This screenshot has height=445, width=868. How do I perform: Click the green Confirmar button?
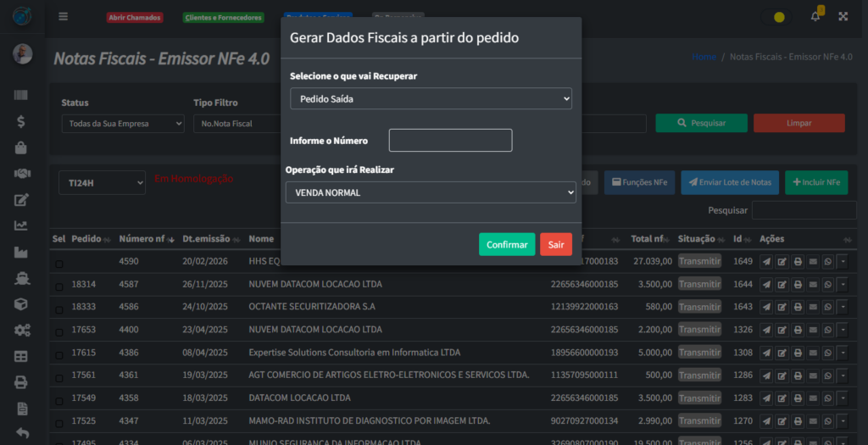[x=506, y=244]
